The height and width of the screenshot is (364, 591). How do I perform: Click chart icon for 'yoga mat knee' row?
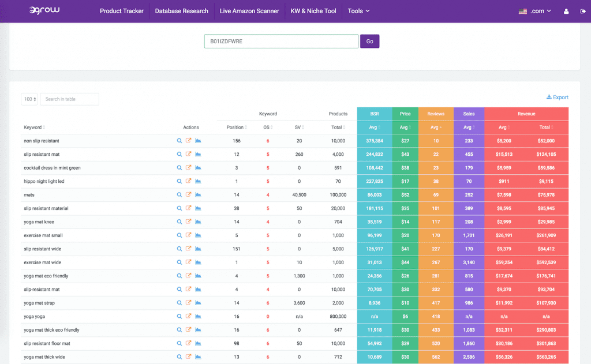point(198,222)
